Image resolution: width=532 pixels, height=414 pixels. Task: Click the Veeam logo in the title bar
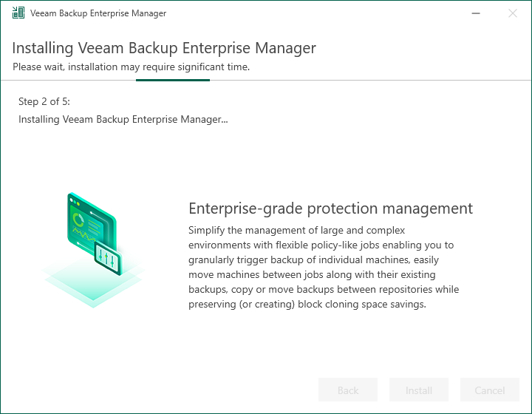tap(18, 13)
